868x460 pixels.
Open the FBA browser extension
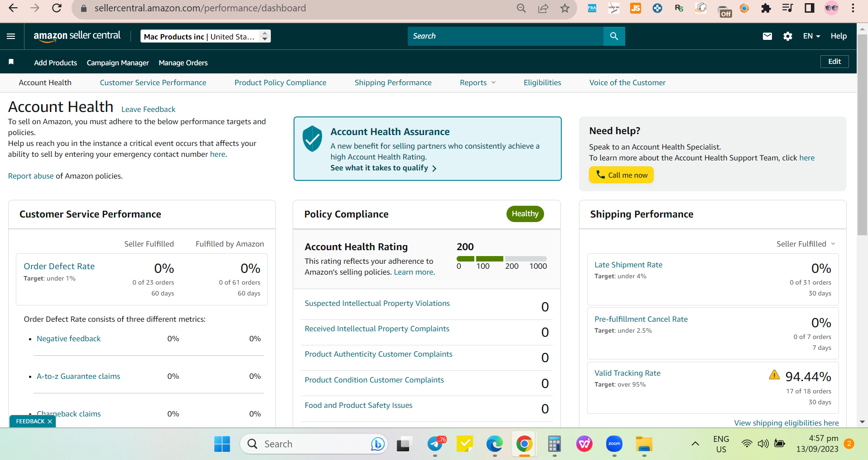(592, 8)
